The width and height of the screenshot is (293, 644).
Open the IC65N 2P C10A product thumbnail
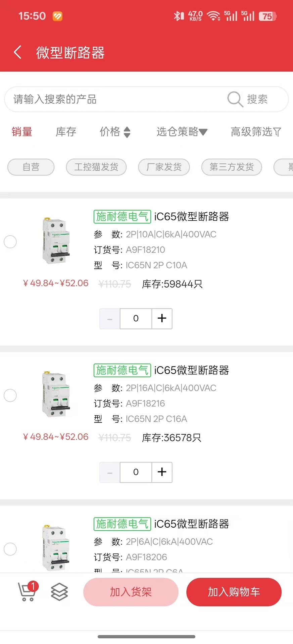[56, 240]
